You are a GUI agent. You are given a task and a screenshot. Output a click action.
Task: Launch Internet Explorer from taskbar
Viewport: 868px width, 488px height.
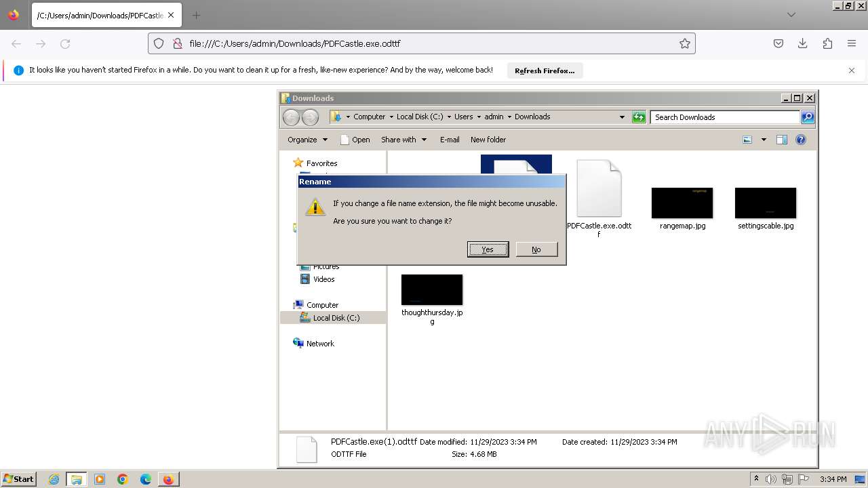pos(54,479)
